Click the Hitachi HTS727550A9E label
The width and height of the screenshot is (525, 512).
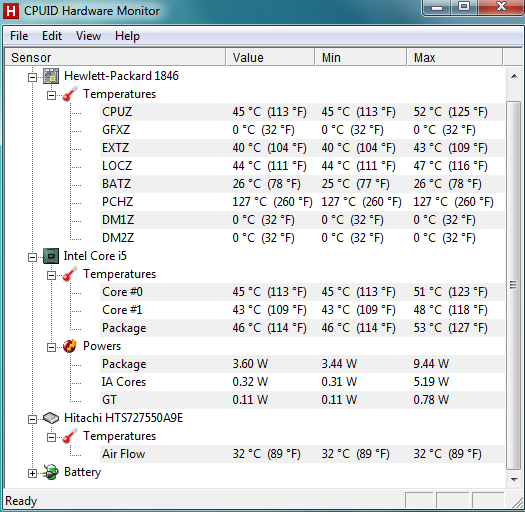click(123, 418)
